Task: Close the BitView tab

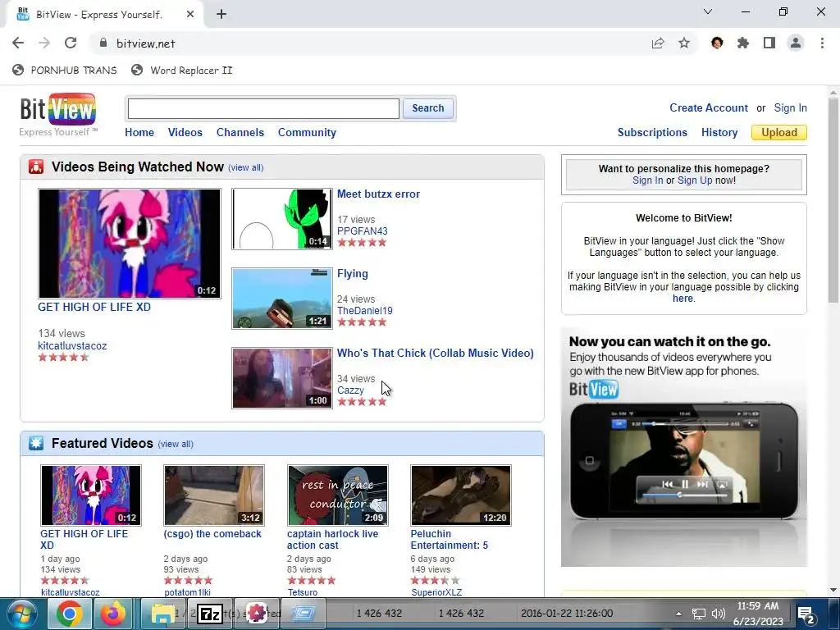Action: point(190,15)
